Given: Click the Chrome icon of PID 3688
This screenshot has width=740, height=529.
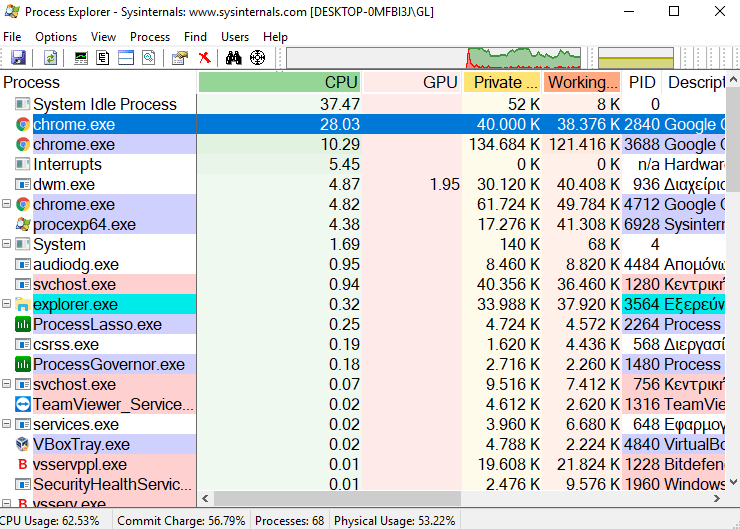Looking at the screenshot, I should tap(23, 144).
